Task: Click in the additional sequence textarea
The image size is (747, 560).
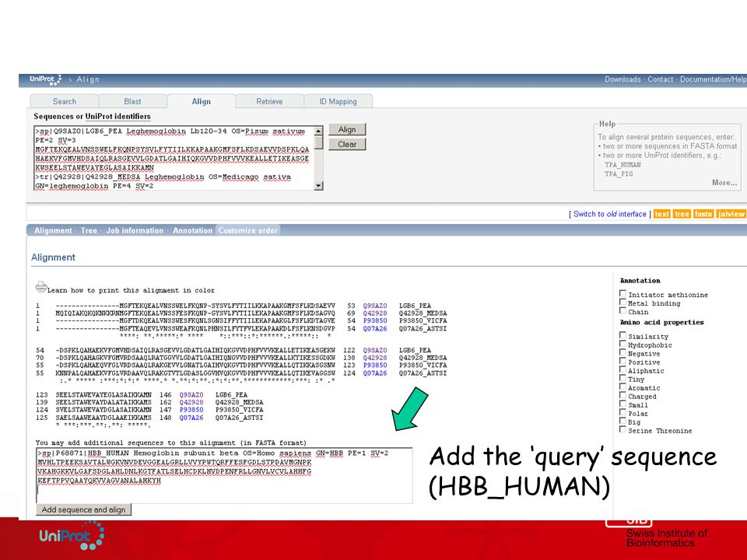Action: click(x=224, y=475)
